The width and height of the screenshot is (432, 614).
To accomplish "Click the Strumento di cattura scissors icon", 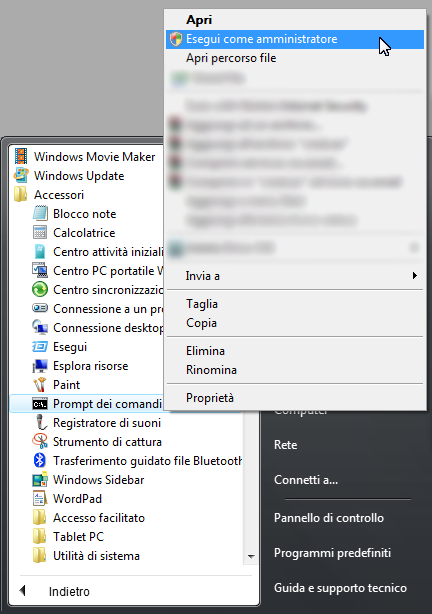I will pos(40,441).
